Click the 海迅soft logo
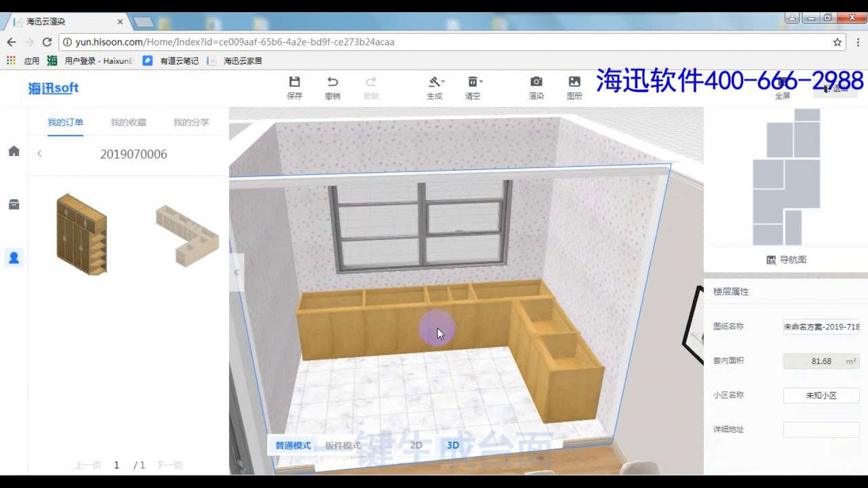This screenshot has width=868, height=488. pyautogui.click(x=54, y=88)
